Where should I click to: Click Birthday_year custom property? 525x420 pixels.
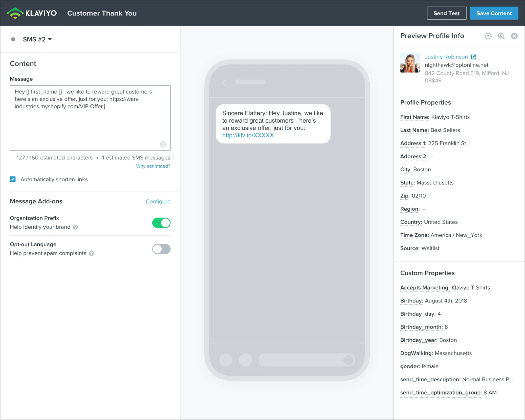tap(419, 340)
